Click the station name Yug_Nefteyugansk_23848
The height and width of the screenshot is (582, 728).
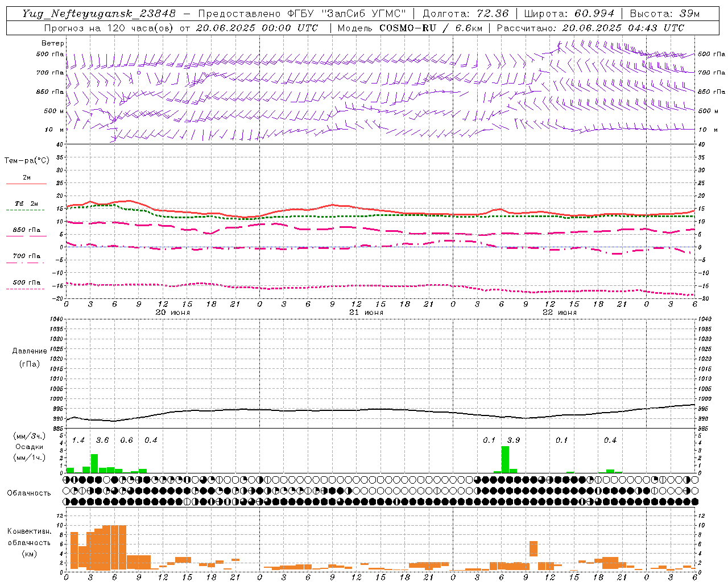100,13
